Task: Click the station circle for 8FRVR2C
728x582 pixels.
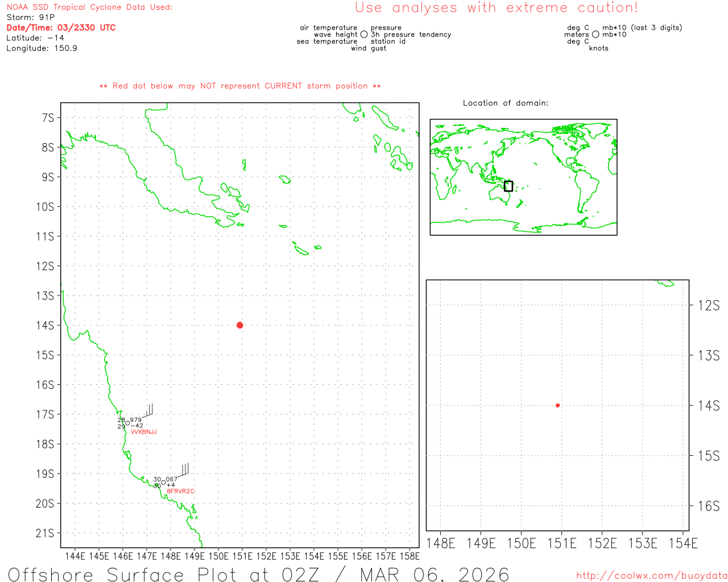Action: click(163, 483)
